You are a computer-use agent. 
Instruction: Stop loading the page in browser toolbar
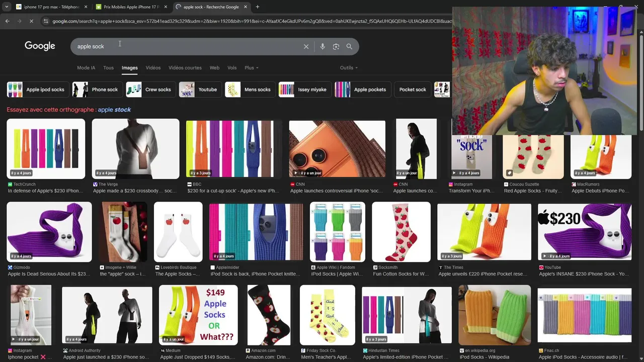[x=31, y=21]
